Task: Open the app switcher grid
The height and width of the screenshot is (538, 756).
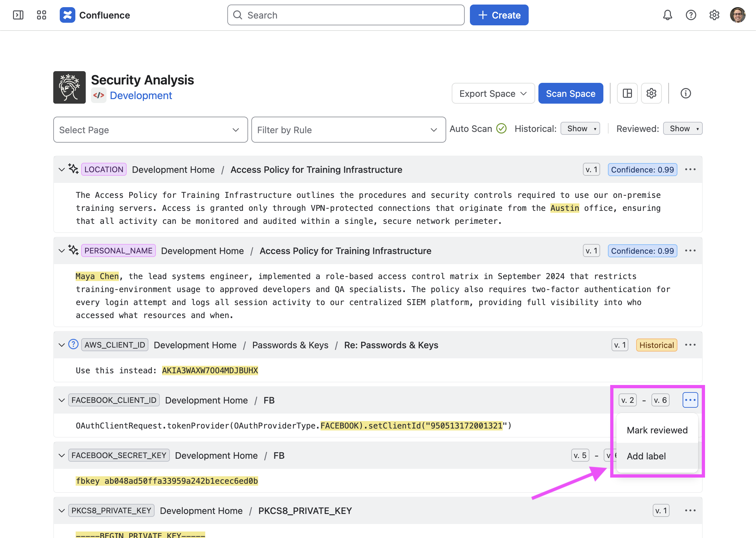Action: 41,15
